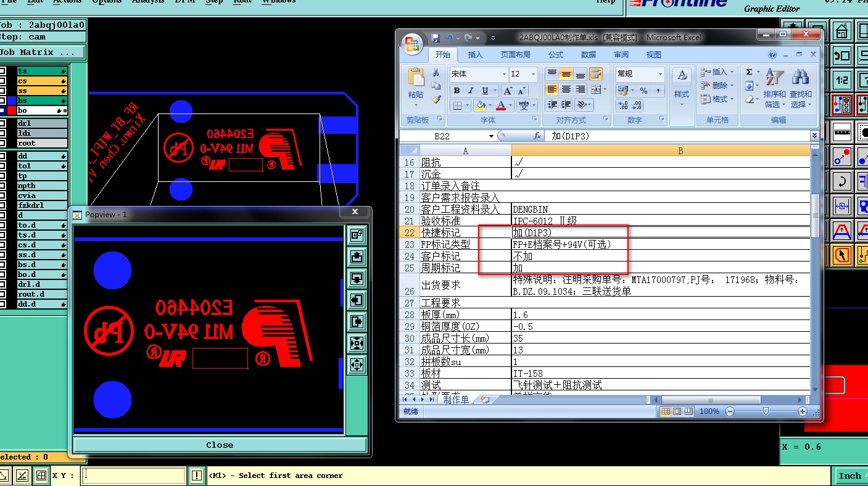Click the Excel help question mark icon
This screenshot has height=486, width=868.
coord(772,55)
